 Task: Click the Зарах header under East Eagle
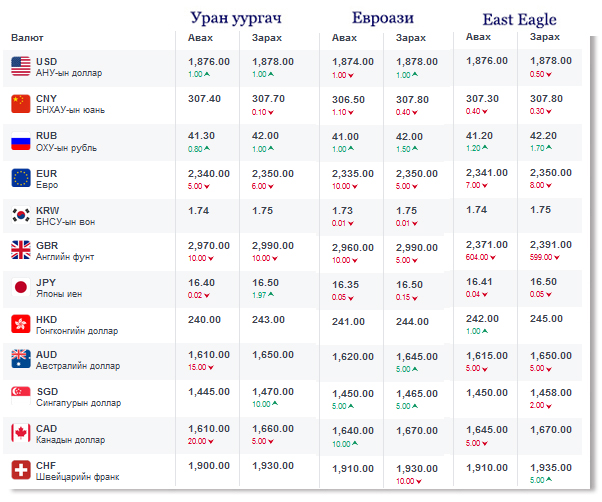coord(544,37)
